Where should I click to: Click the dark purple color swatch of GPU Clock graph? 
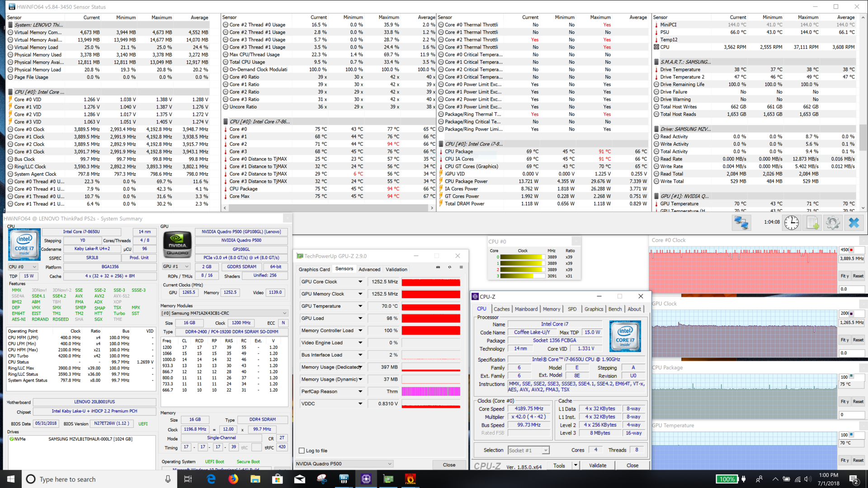pyautogui.click(x=852, y=313)
